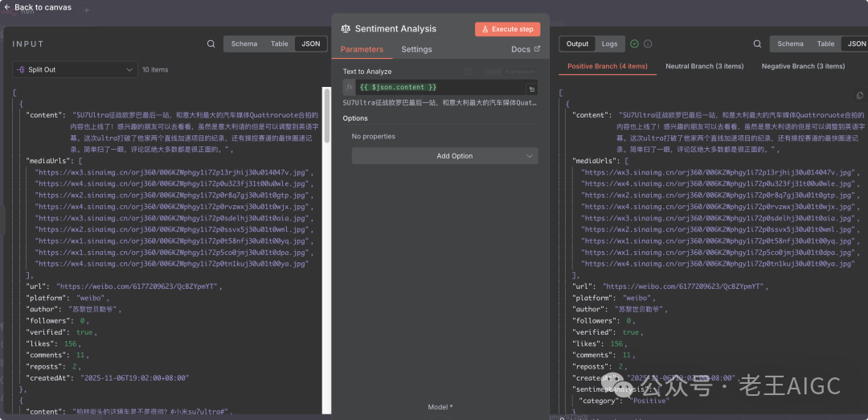Open the Add Option dropdown
The height and width of the screenshot is (420, 868).
(x=444, y=156)
